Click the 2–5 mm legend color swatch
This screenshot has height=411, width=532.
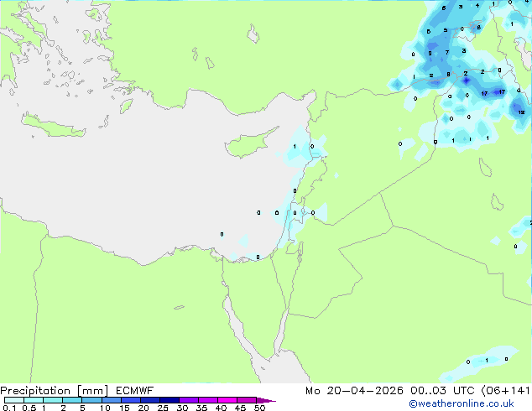(72, 400)
